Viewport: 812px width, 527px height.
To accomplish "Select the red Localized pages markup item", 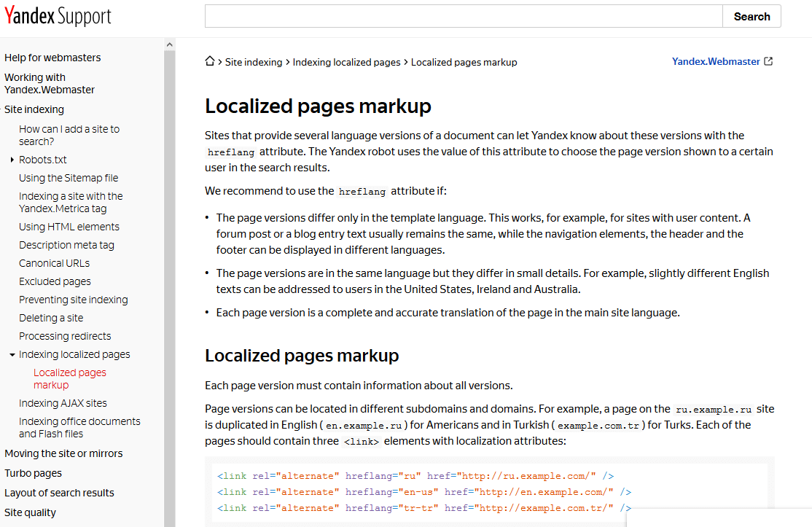I will 69,379.
